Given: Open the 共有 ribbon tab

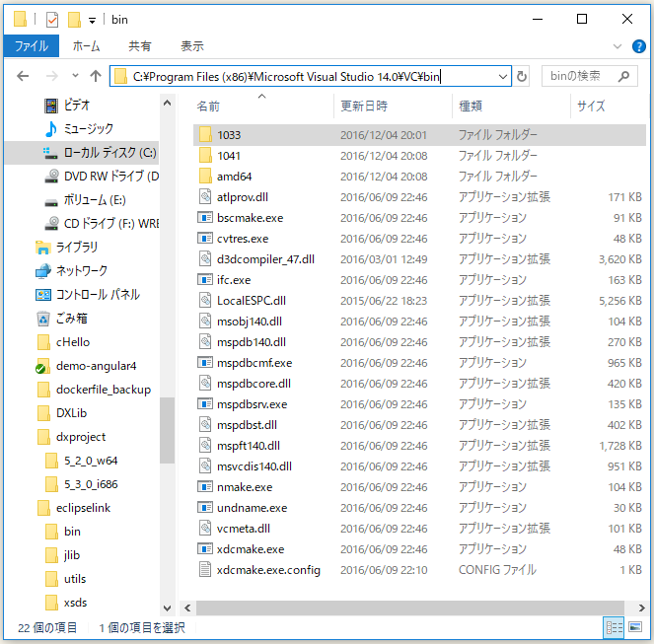Looking at the screenshot, I should click(x=139, y=46).
